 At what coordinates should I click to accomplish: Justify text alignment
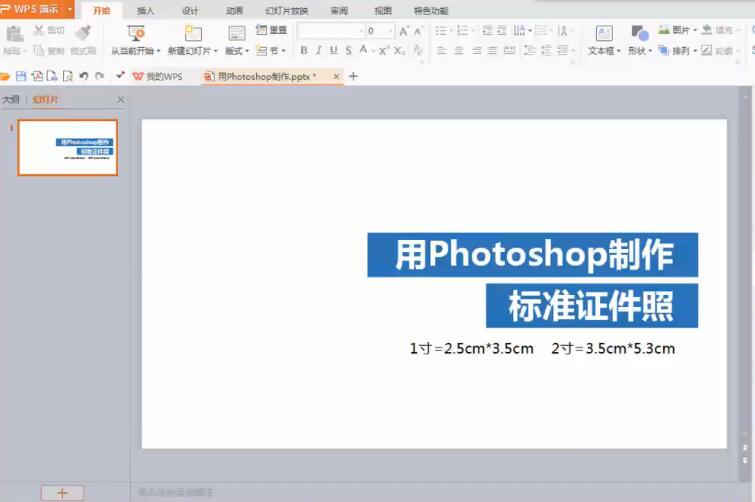pos(492,50)
